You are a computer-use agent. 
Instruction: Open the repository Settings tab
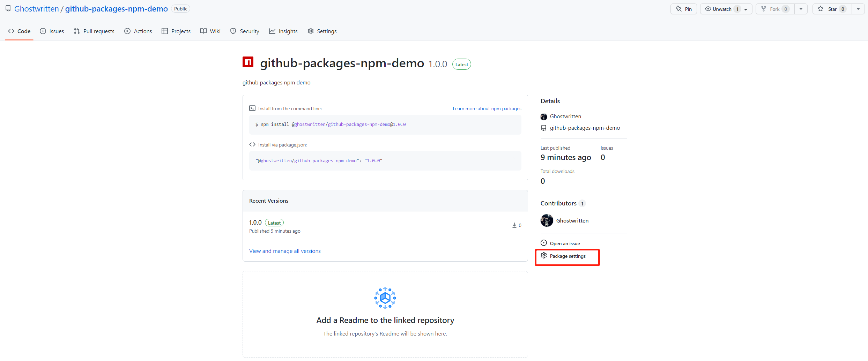coord(322,31)
